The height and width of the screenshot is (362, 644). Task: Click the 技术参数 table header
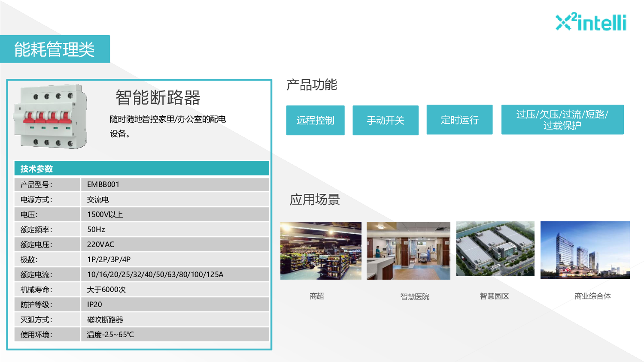[142, 169]
